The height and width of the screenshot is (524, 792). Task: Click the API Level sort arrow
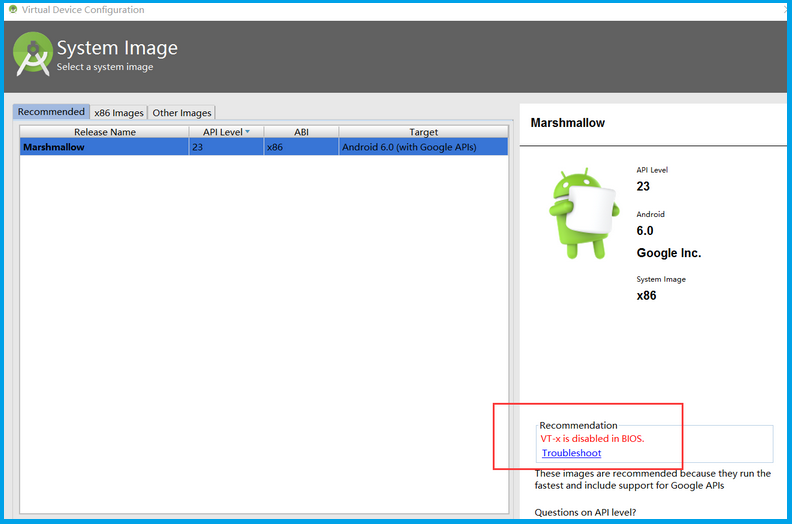point(248,131)
